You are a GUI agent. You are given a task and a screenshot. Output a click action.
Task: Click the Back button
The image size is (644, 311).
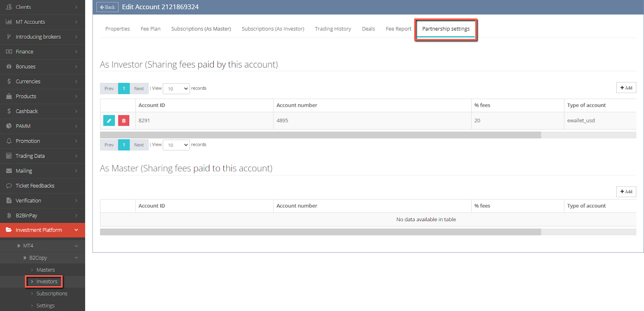[x=107, y=7]
